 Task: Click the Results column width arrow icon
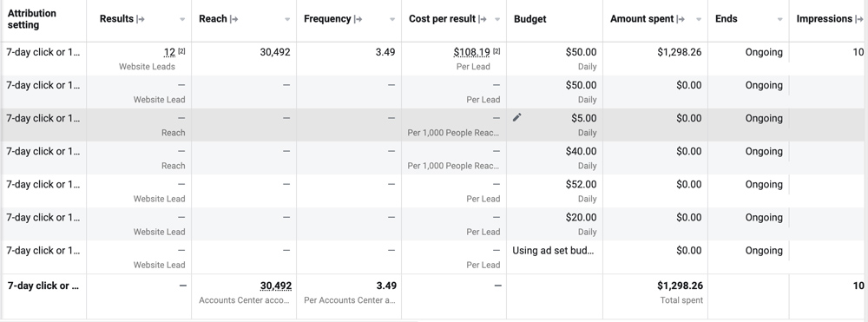pyautogui.click(x=141, y=19)
